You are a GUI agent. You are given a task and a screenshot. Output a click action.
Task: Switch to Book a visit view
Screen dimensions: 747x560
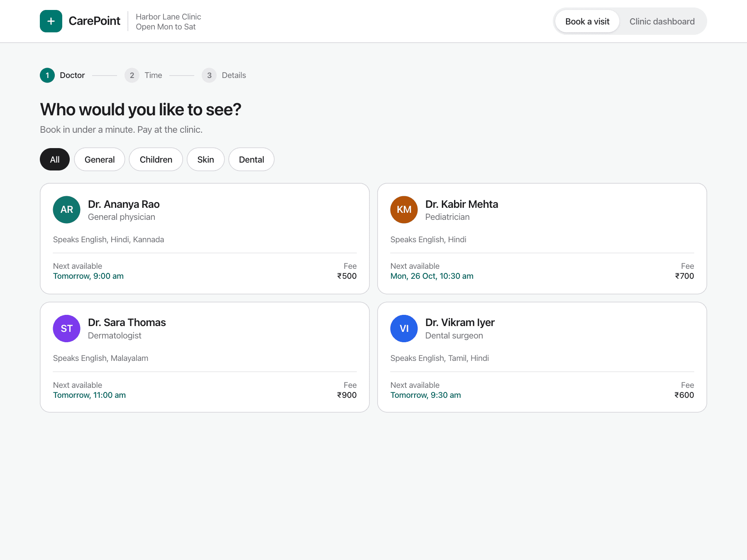587,21
